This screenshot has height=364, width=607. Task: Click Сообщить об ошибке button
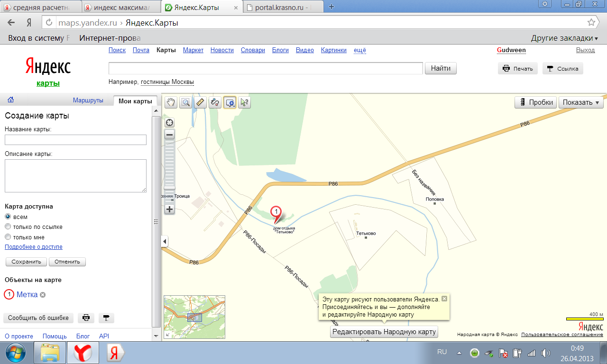(x=38, y=318)
